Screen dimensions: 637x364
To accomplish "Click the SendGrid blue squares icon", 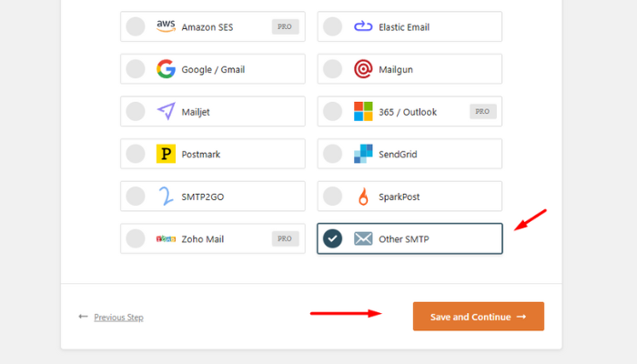I will [363, 154].
